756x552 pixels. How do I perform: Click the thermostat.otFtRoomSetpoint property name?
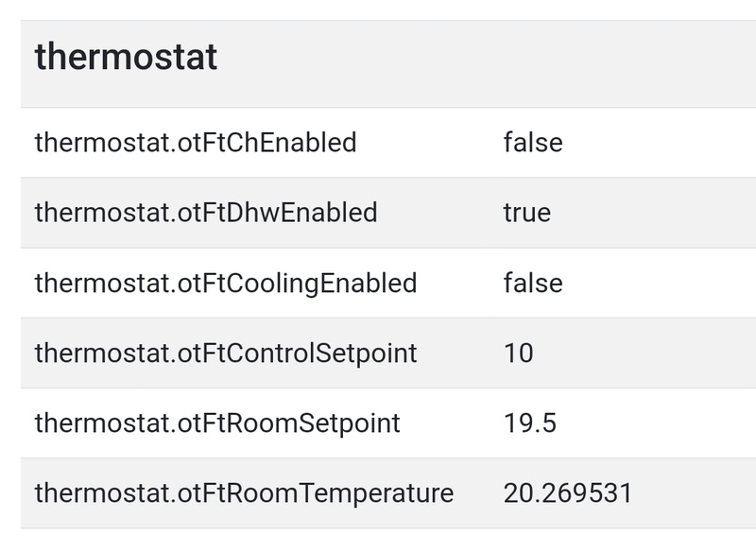[x=216, y=423]
